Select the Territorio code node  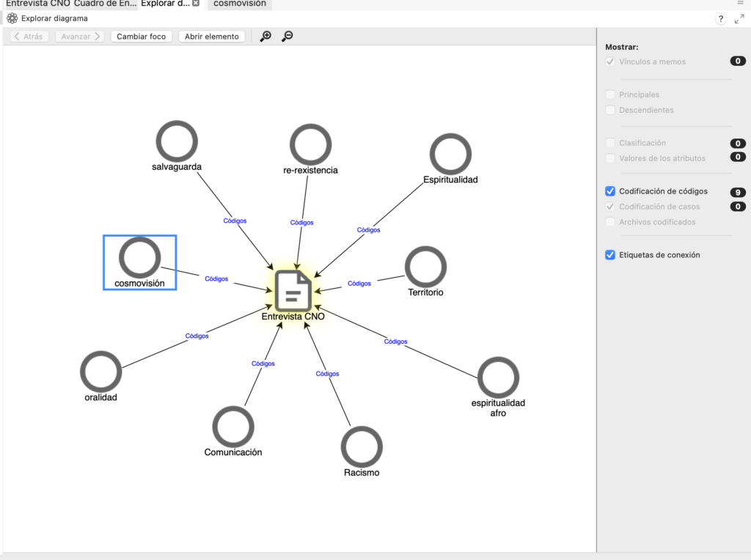point(425,267)
